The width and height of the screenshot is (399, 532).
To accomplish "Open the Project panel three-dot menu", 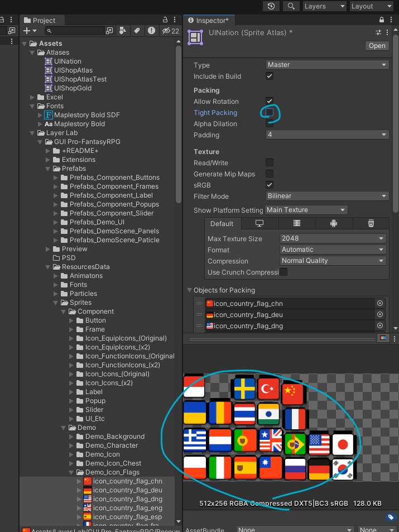I will pos(175,20).
